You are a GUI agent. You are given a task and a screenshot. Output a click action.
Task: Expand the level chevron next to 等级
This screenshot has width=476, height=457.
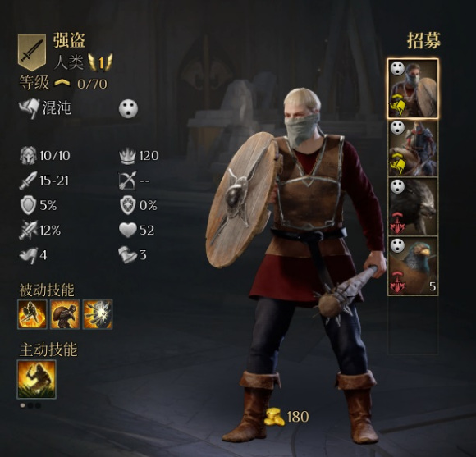pos(62,83)
